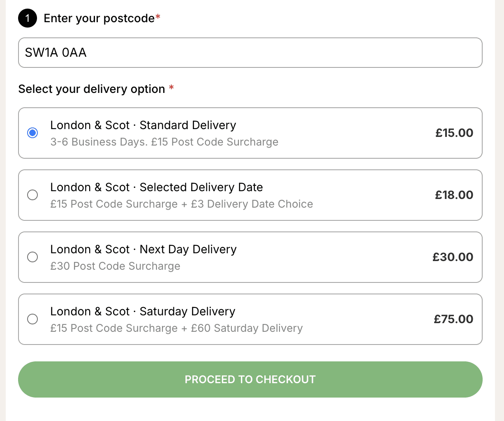Click the 'London & Scot · Standard Delivery' title
Screen dimensions: 504x421
[x=143, y=125]
